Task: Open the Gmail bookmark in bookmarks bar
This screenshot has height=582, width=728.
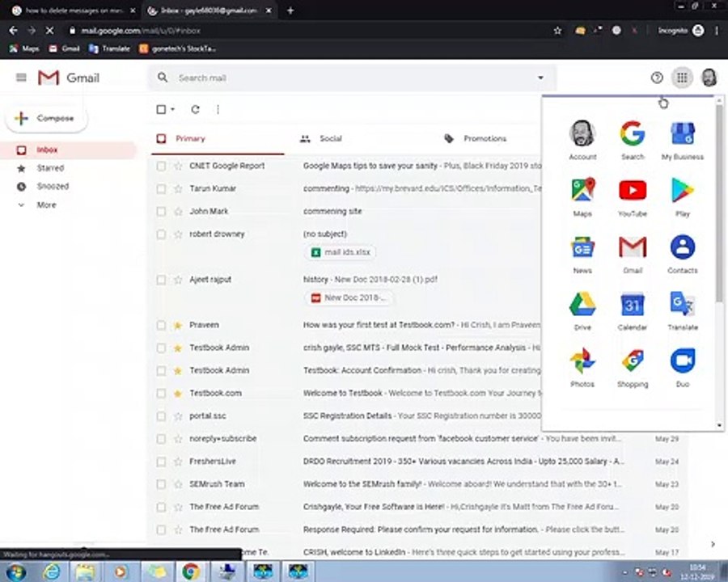Action: tap(65, 48)
